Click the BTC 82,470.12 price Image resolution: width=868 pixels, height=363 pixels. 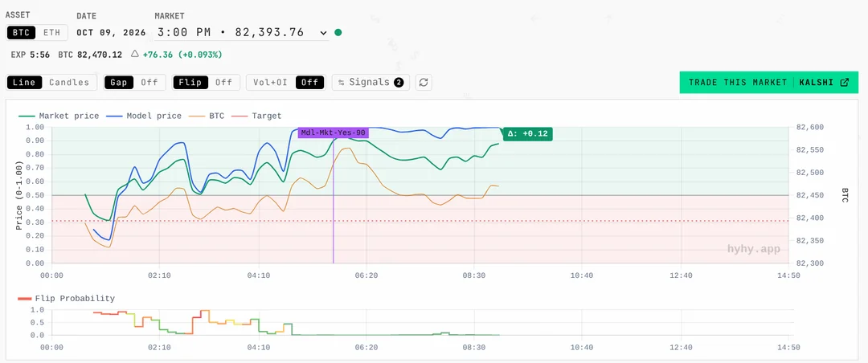coord(90,55)
